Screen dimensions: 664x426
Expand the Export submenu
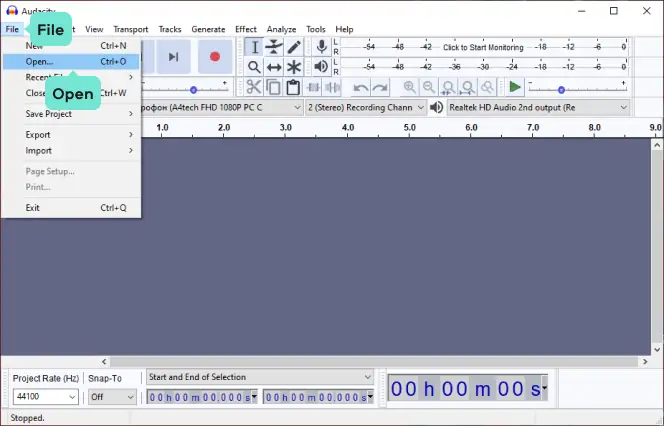point(71,135)
